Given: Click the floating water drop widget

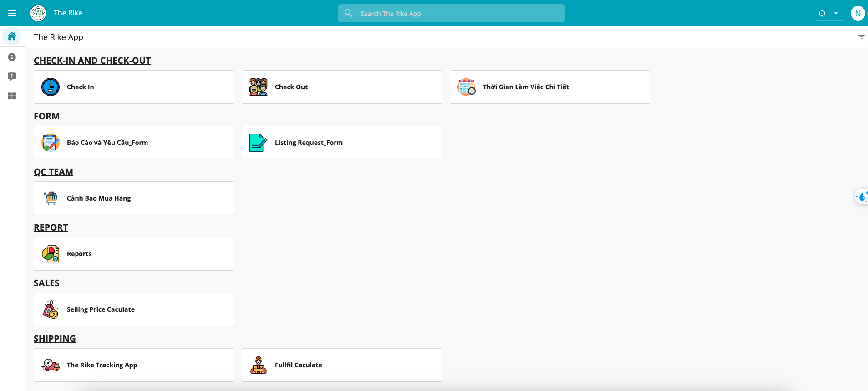Looking at the screenshot, I should 862,197.
